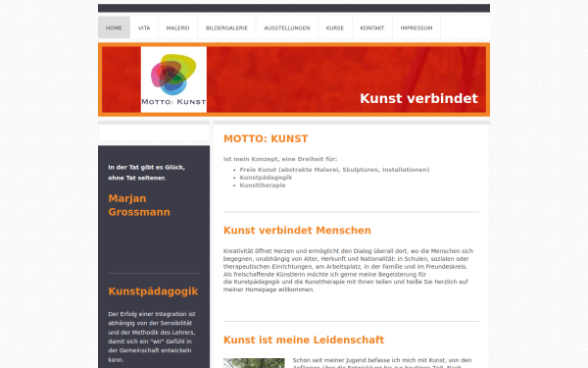The image size is (588, 368).
Task: Click the 'Freie Kunst (abstrakte Malerei...' list item
Action: 334,170
